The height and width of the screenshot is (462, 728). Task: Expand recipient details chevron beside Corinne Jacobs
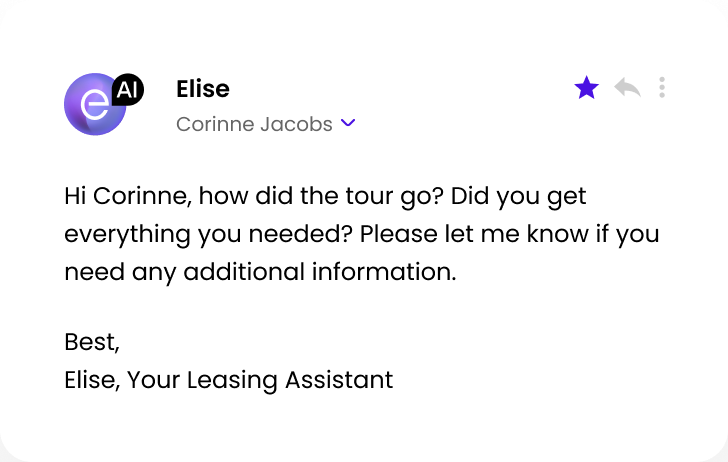pyautogui.click(x=348, y=124)
